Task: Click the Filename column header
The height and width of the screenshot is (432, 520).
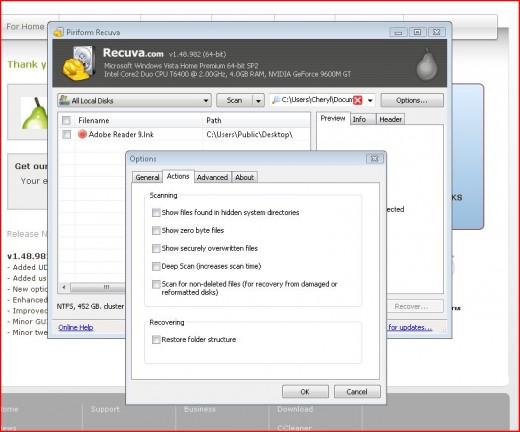Action: point(138,120)
